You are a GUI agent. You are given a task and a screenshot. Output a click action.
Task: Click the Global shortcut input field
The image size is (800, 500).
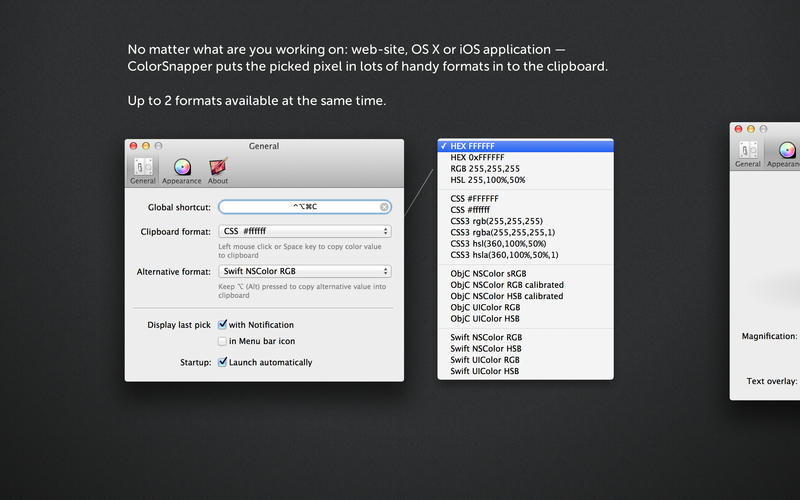tap(298, 207)
